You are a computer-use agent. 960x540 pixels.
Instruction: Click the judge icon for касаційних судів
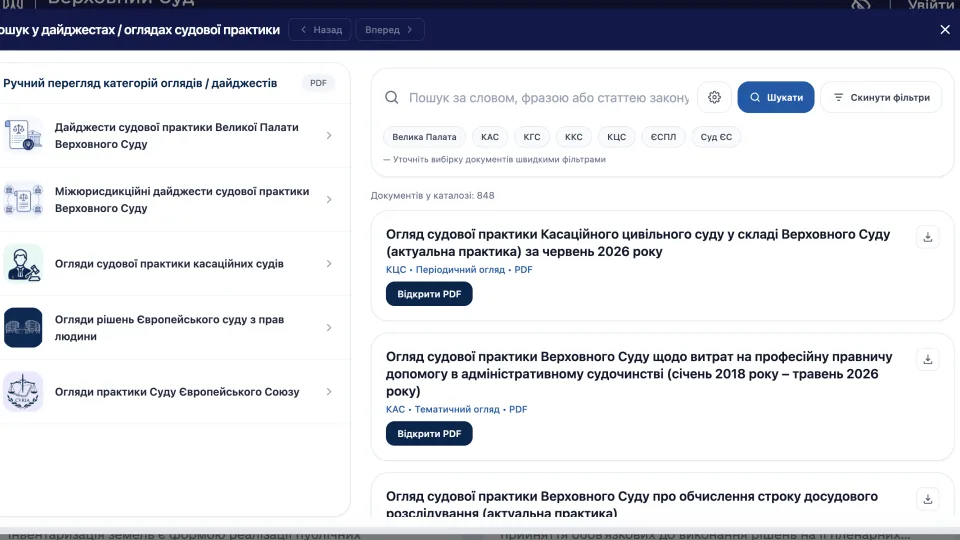click(23, 264)
